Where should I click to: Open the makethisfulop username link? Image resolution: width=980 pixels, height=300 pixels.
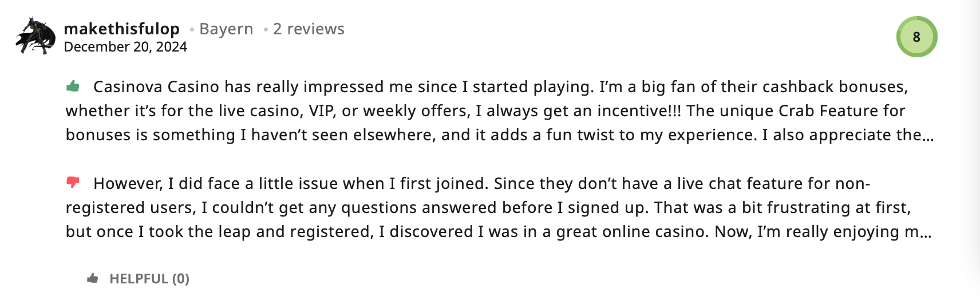pos(121,29)
